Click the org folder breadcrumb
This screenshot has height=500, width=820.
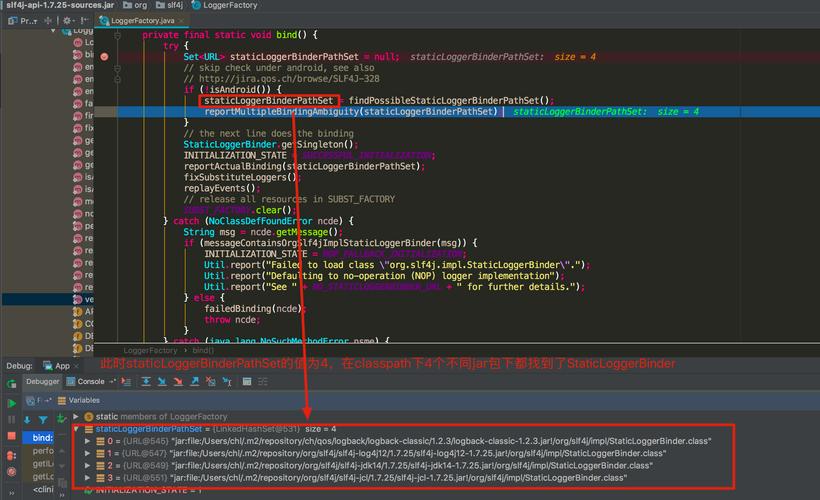[x=135, y=5]
